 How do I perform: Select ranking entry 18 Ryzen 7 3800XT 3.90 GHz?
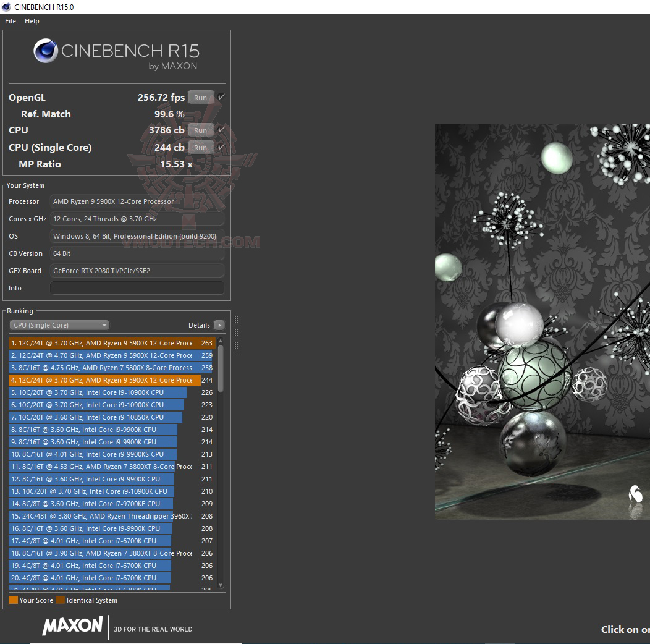(x=111, y=553)
